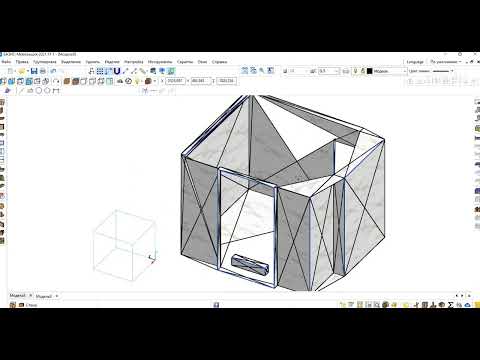Close the Модель1 tab

pyautogui.click(x=30, y=296)
